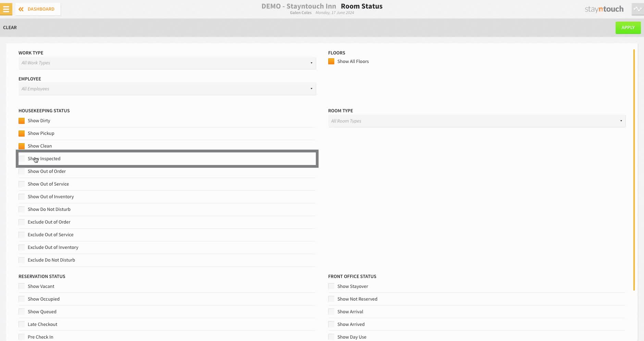Click the date Monday, 17 June 2024
Screen dimensions: 644x341
[335, 13]
